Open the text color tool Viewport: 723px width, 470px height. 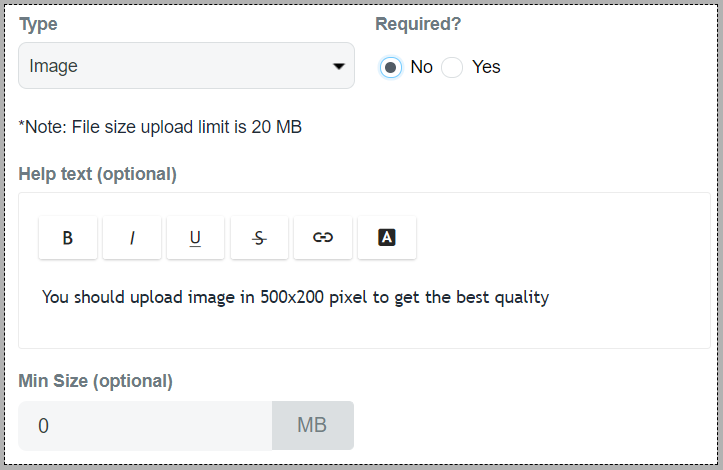coord(387,238)
